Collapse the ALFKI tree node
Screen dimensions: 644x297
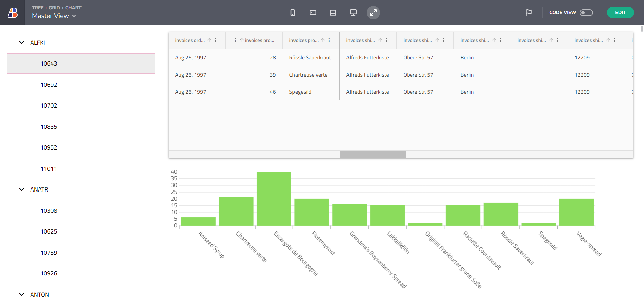click(22, 43)
